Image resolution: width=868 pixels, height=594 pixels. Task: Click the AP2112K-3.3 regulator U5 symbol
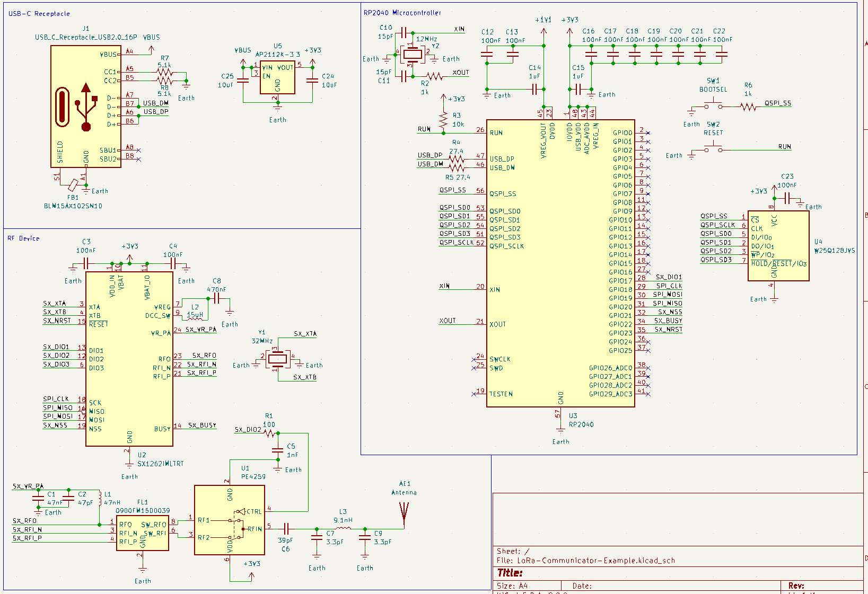[x=277, y=77]
